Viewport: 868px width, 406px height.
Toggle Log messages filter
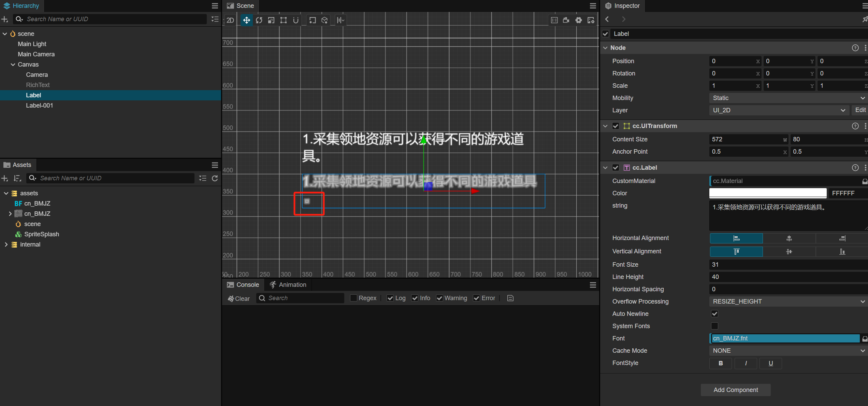390,298
